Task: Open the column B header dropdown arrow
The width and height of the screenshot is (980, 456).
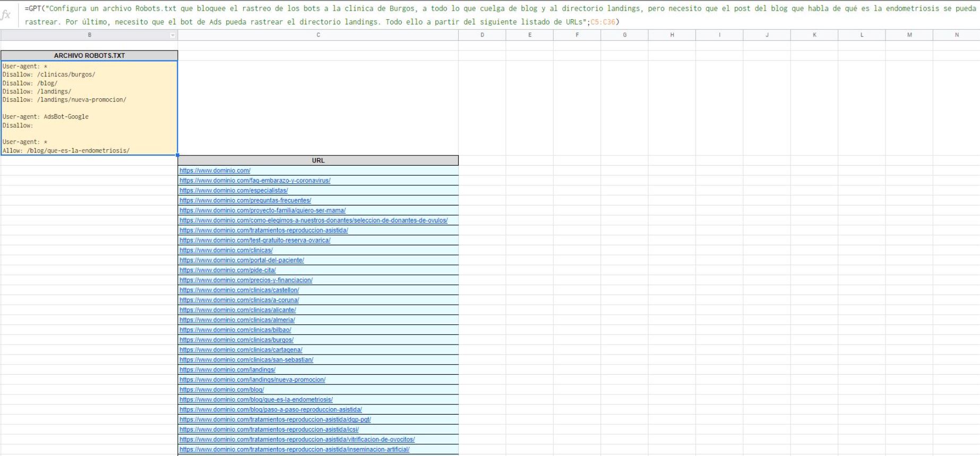Action: pyautogui.click(x=172, y=36)
